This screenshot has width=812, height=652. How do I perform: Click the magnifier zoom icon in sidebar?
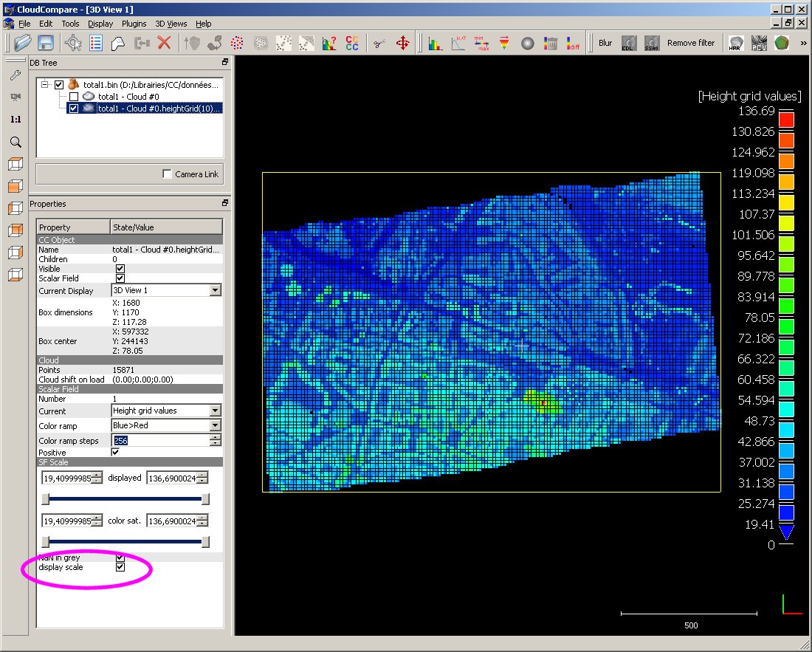(x=15, y=142)
